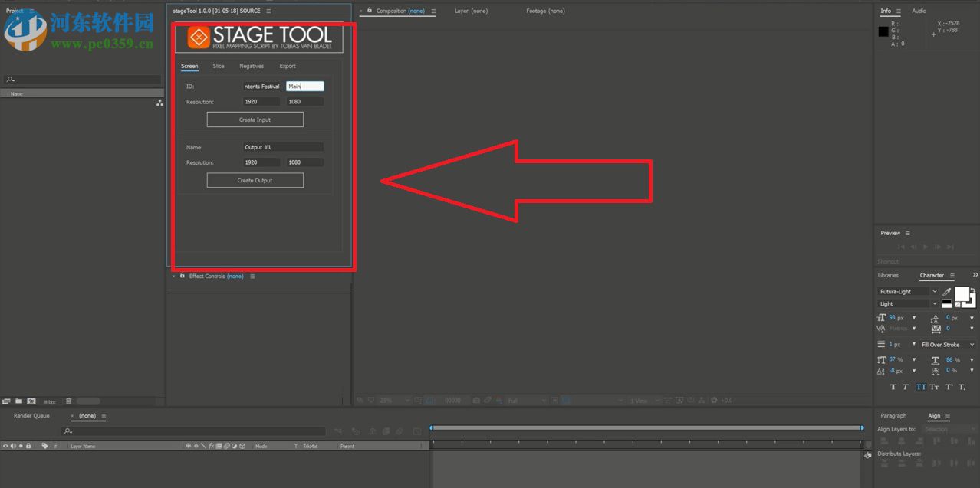Click the Create Output button

click(x=255, y=181)
